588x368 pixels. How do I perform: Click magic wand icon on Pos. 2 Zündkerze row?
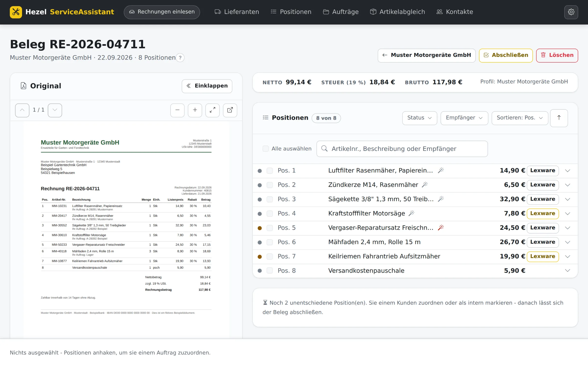click(425, 184)
